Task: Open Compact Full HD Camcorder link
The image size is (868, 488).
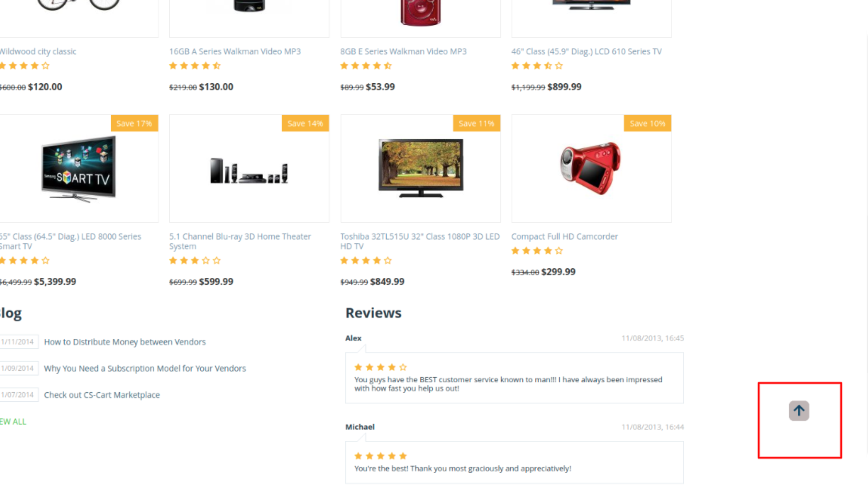Action: point(564,236)
